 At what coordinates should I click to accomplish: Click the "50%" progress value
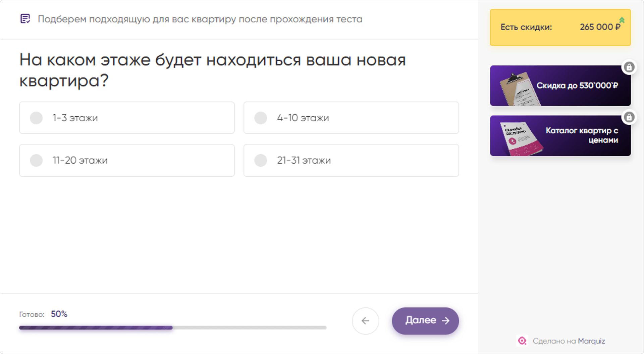coord(59,314)
